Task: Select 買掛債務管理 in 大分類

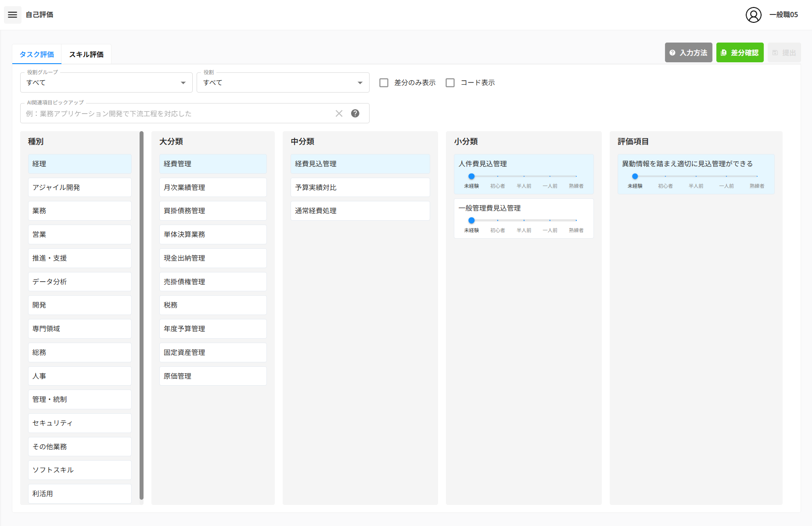Action: point(213,211)
